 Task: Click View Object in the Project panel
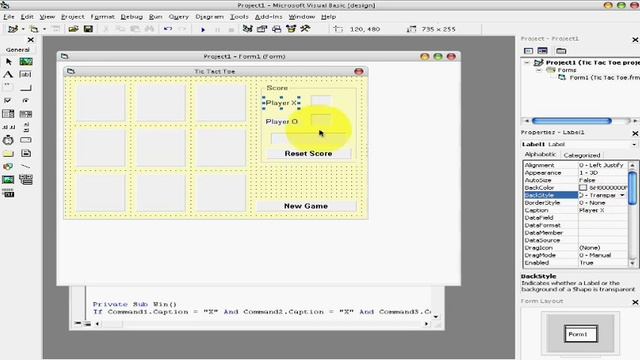pos(542,51)
